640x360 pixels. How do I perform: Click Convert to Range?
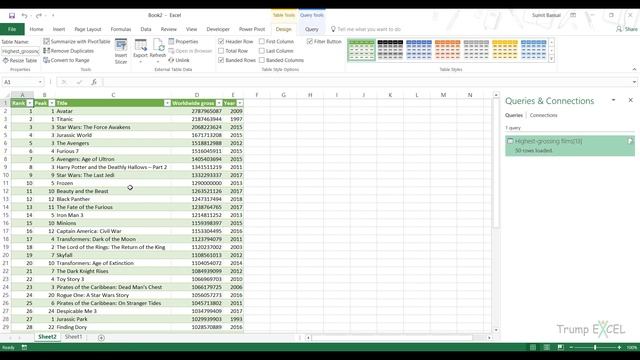tap(67, 60)
